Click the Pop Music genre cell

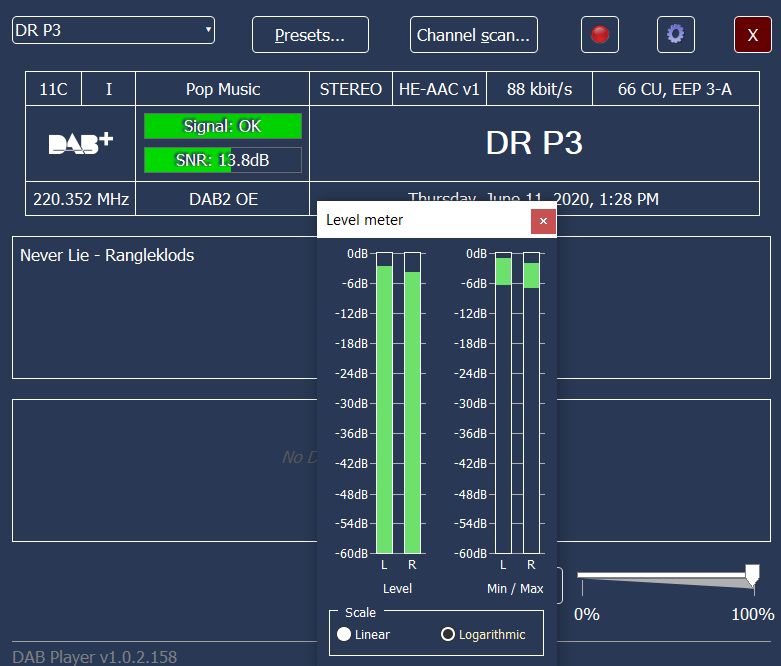222,89
